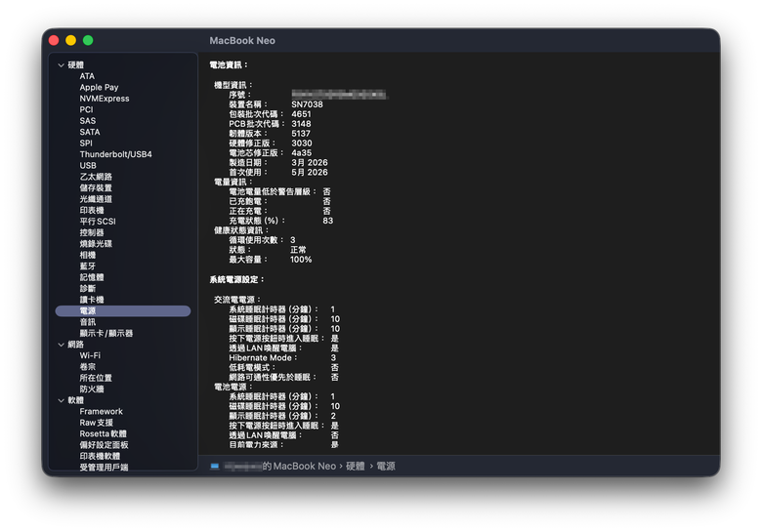Open 顯示卡/顯示器 sidebar entry
Screen dimensions: 762x532
(x=106, y=334)
